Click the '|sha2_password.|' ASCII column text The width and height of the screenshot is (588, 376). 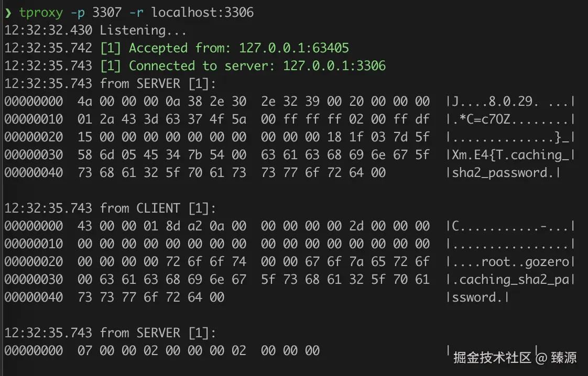coord(503,173)
